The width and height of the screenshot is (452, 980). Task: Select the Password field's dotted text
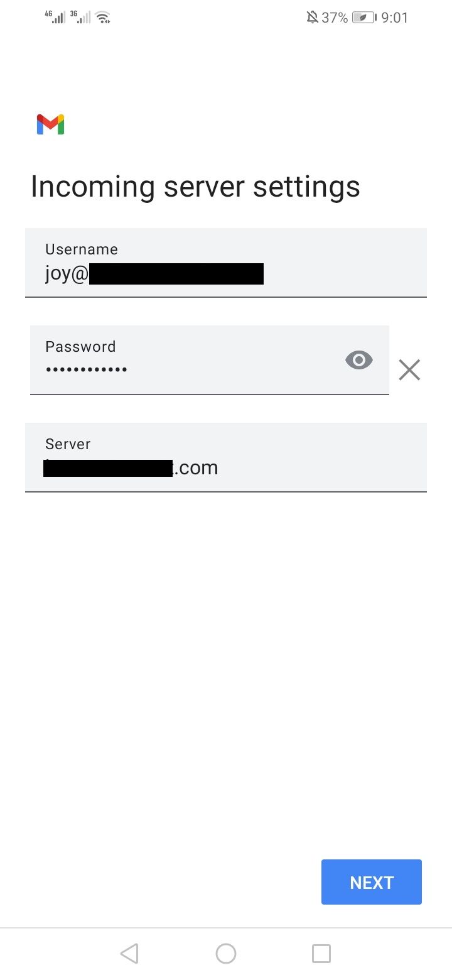[87, 370]
